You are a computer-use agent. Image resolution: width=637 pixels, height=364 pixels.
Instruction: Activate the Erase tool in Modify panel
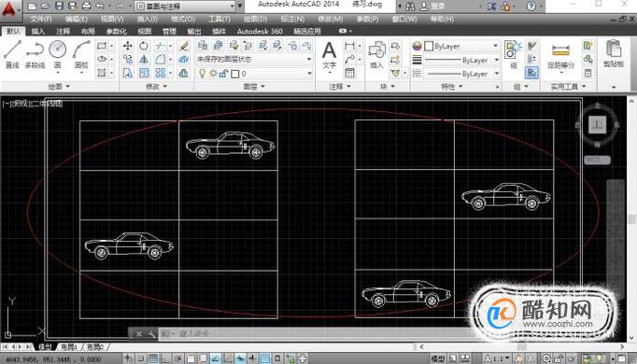tap(184, 46)
